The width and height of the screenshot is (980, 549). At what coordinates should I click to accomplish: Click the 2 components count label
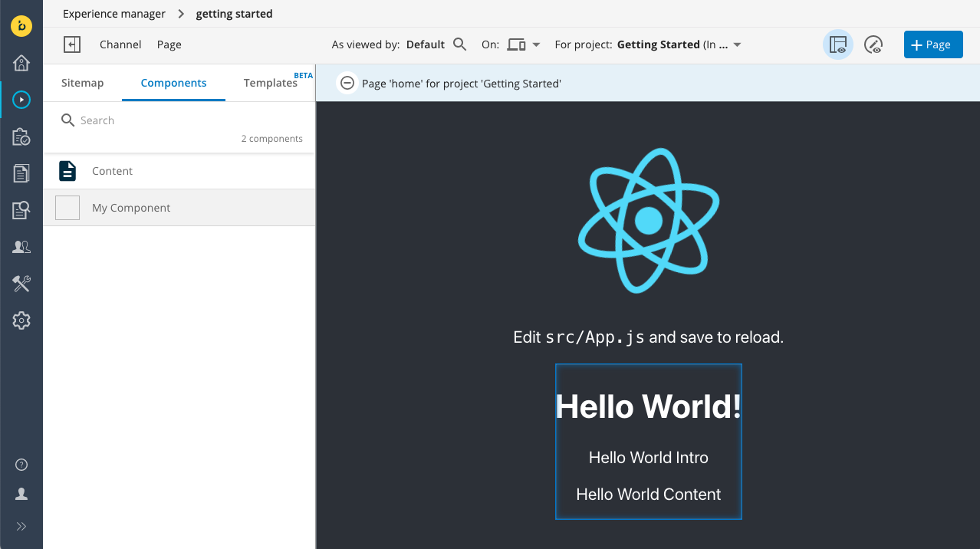point(272,139)
